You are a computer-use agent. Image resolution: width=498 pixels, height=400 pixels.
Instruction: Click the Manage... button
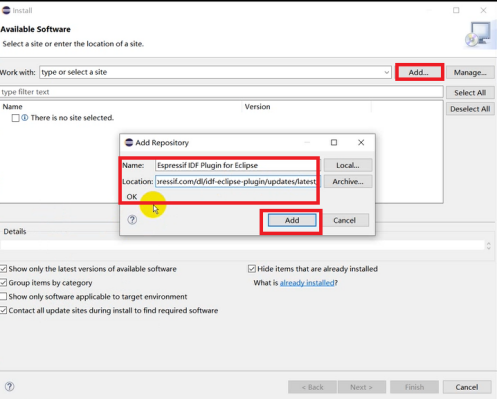click(470, 72)
